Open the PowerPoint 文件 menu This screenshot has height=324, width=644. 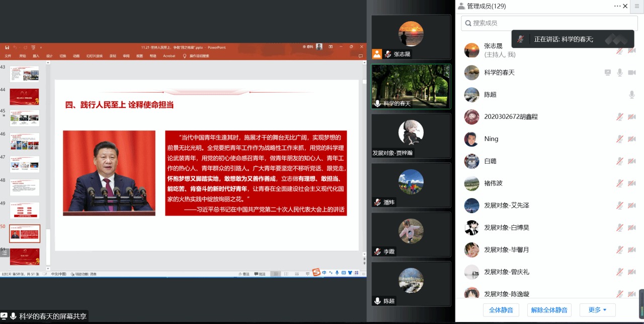(x=8, y=56)
